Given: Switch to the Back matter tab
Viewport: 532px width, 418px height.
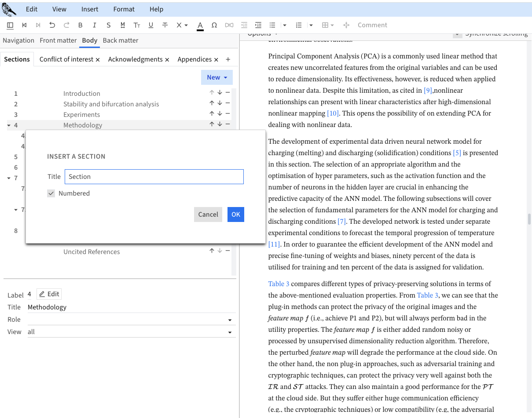Looking at the screenshot, I should [121, 40].
